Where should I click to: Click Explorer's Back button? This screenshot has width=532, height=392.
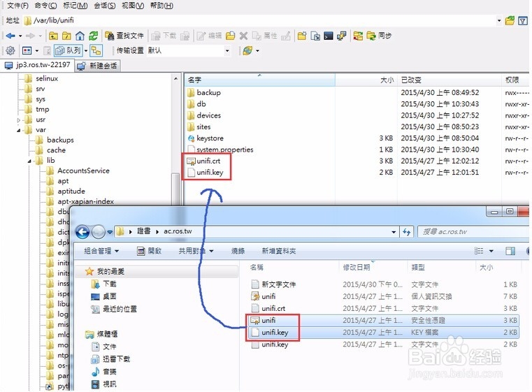pos(82,232)
